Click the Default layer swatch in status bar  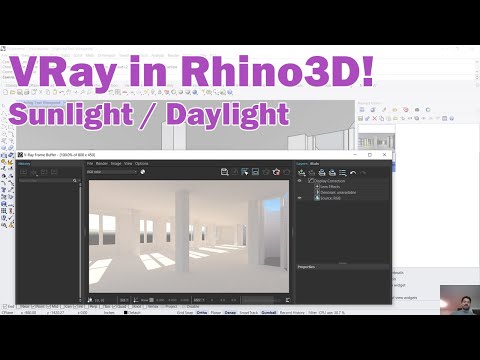click(126, 313)
